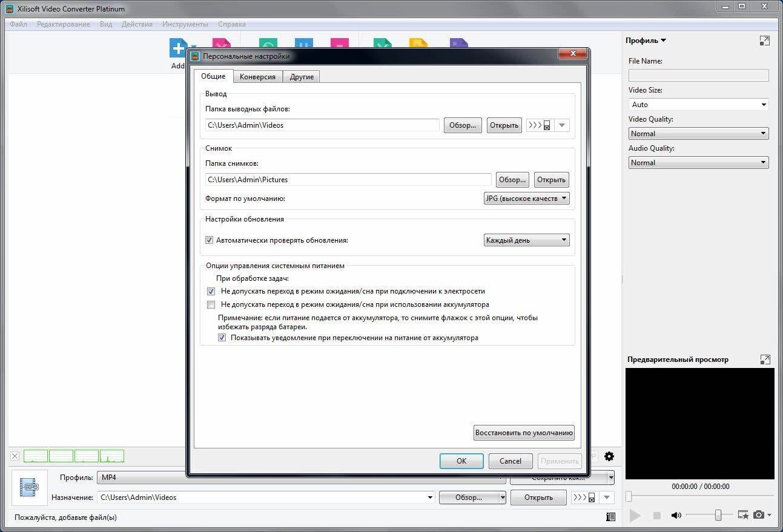The width and height of the screenshot is (783, 532).
Task: Click the blue Add file toolbar icon
Action: point(178,47)
